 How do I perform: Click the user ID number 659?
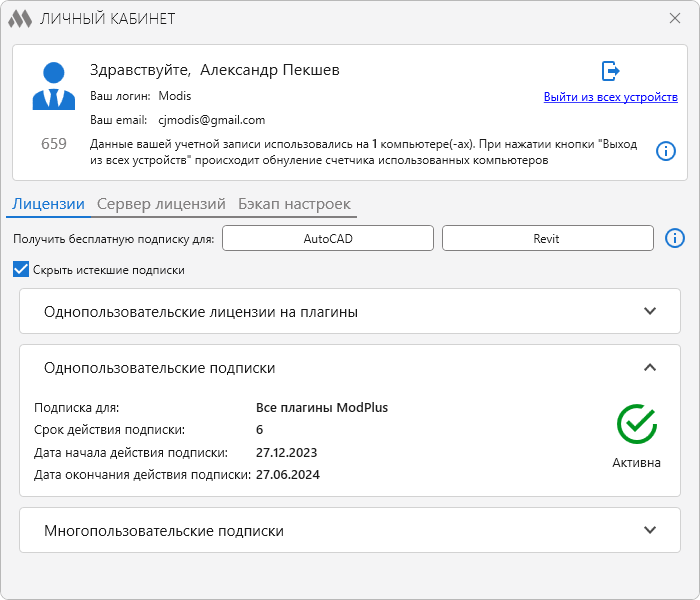[54, 144]
